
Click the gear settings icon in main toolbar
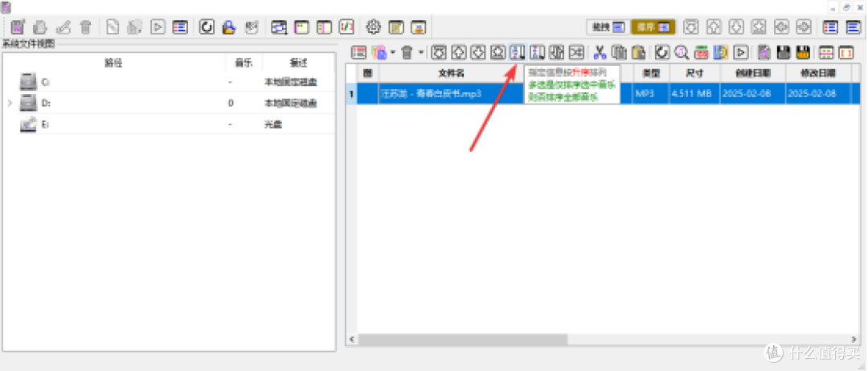[x=375, y=26]
